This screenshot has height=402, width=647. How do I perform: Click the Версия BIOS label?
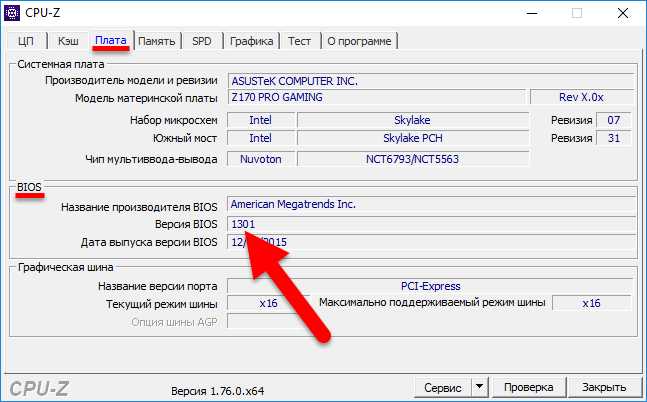(x=186, y=224)
